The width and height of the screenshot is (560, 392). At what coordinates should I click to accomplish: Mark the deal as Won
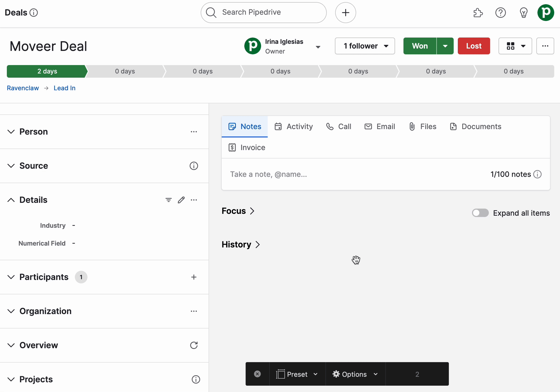(x=420, y=46)
